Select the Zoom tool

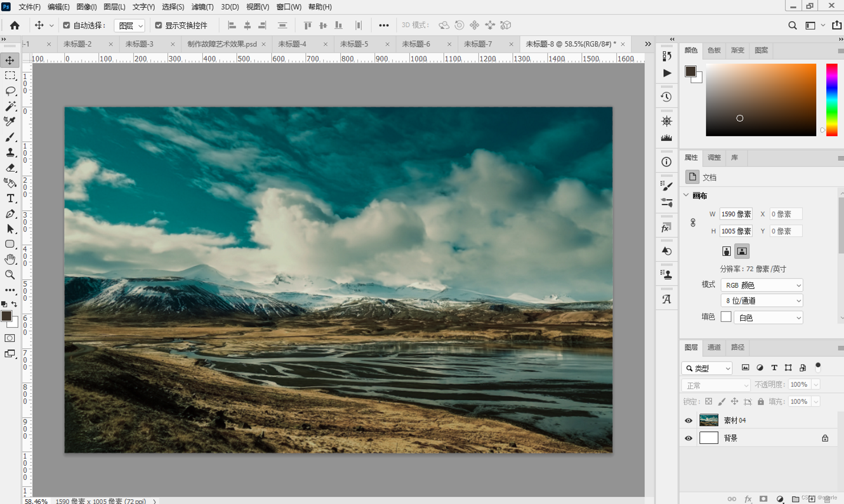(x=10, y=274)
